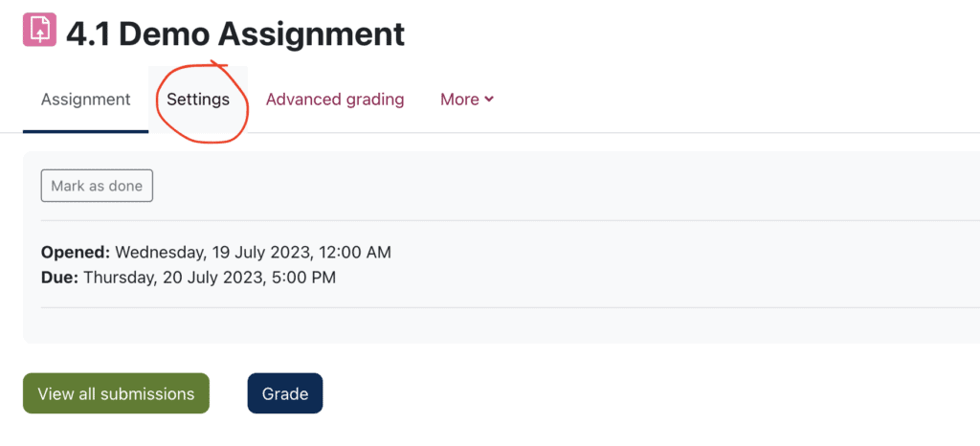Click the Thursday, 20 July 2023 due date
Image resolution: width=980 pixels, height=446 pixels.
click(187, 278)
